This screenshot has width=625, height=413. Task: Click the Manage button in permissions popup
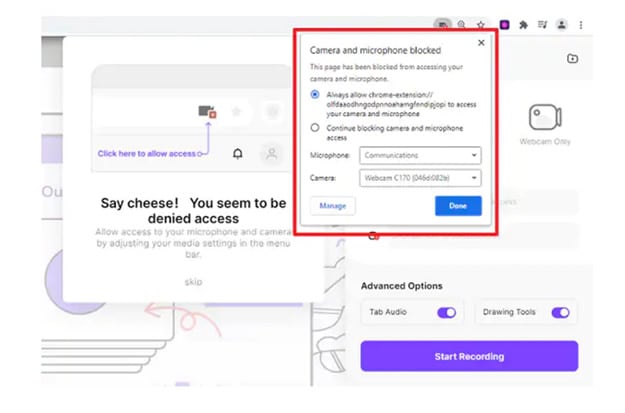(x=332, y=206)
